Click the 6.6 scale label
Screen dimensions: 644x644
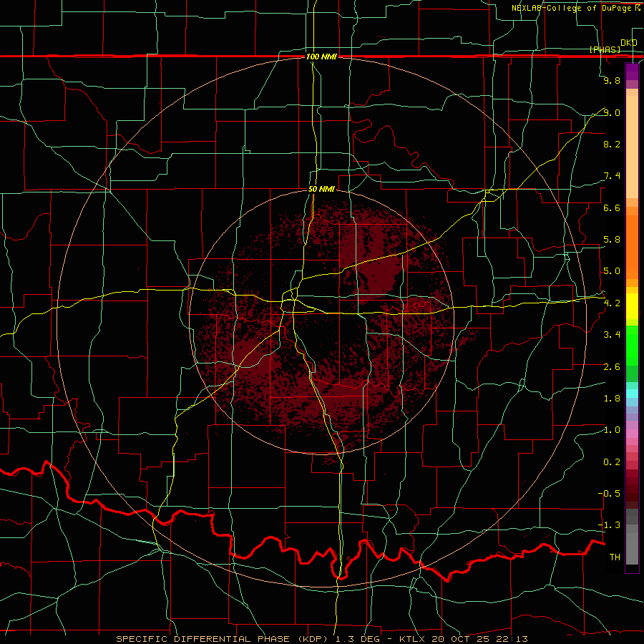tap(612, 208)
